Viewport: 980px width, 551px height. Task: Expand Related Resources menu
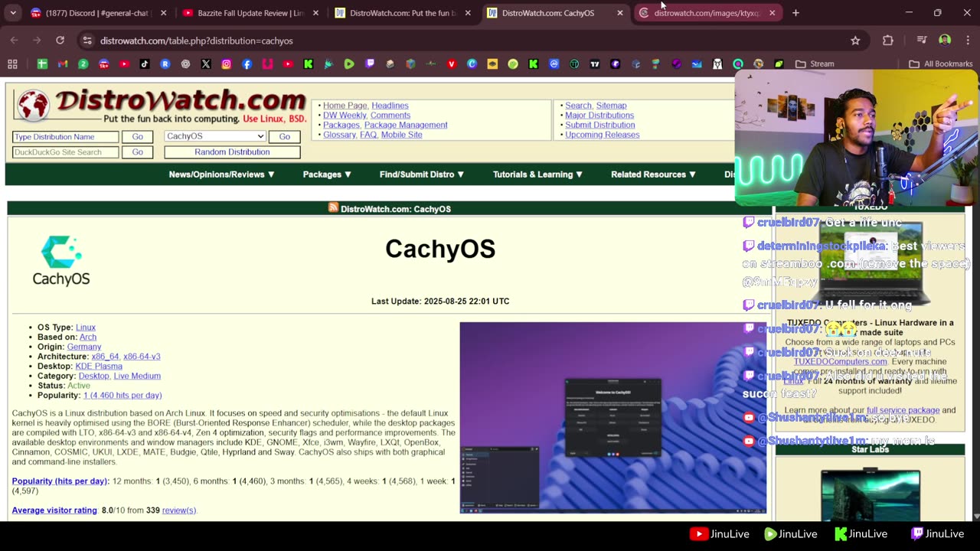click(653, 174)
